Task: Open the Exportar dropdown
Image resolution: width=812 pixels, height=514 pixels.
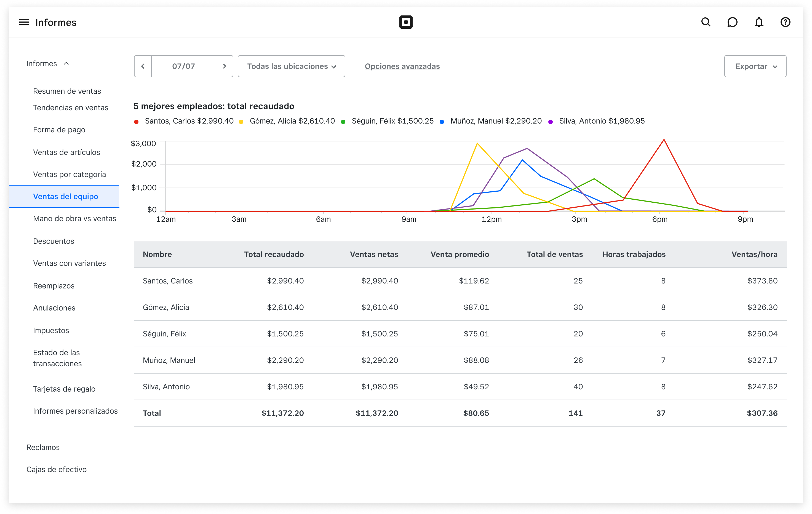Action: tap(755, 66)
